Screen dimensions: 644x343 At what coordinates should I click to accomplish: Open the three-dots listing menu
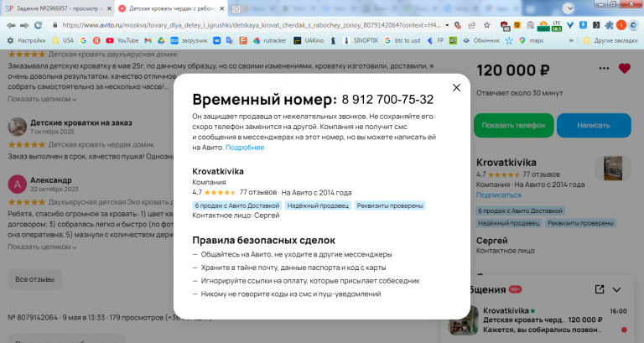tap(604, 69)
